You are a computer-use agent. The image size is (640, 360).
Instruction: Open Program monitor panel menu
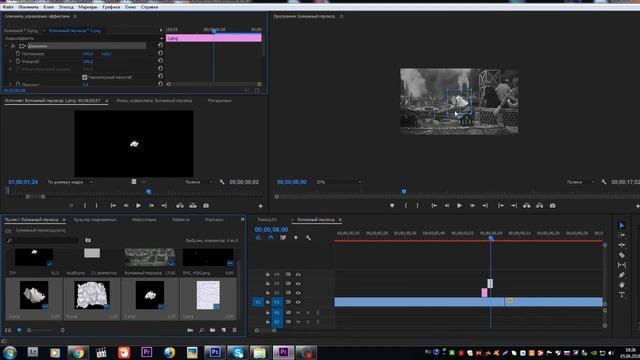point(342,16)
